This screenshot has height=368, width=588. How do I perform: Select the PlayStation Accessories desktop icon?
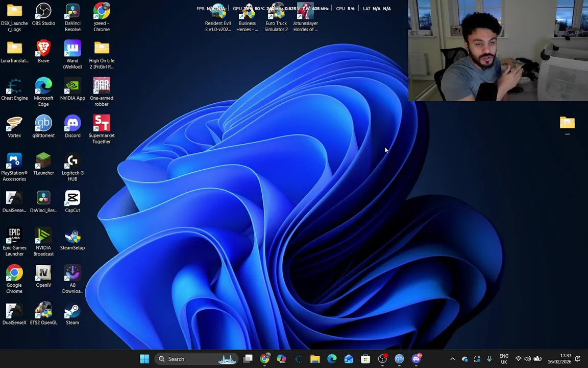tap(14, 168)
